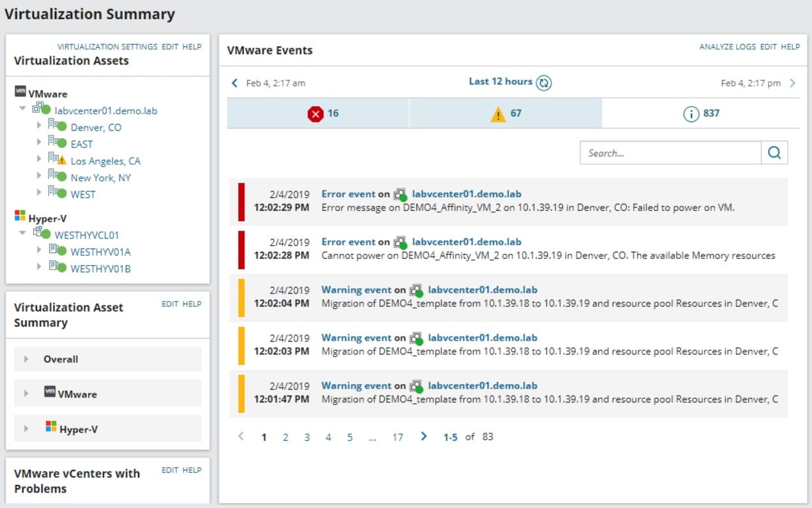Image resolution: width=812 pixels, height=508 pixels.
Task: Click vCenter icon in 12:02:29 PM error event
Action: tap(400, 194)
